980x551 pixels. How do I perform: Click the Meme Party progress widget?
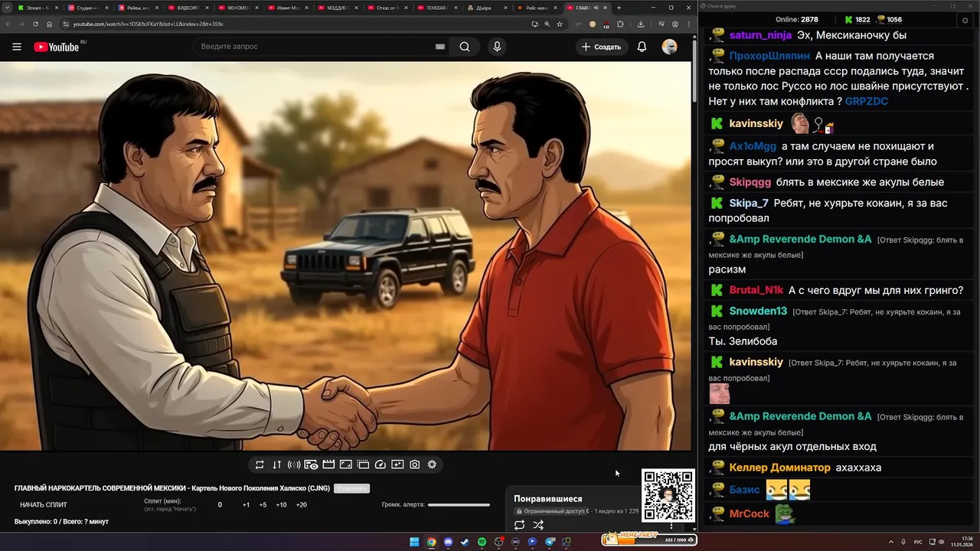pos(649,540)
